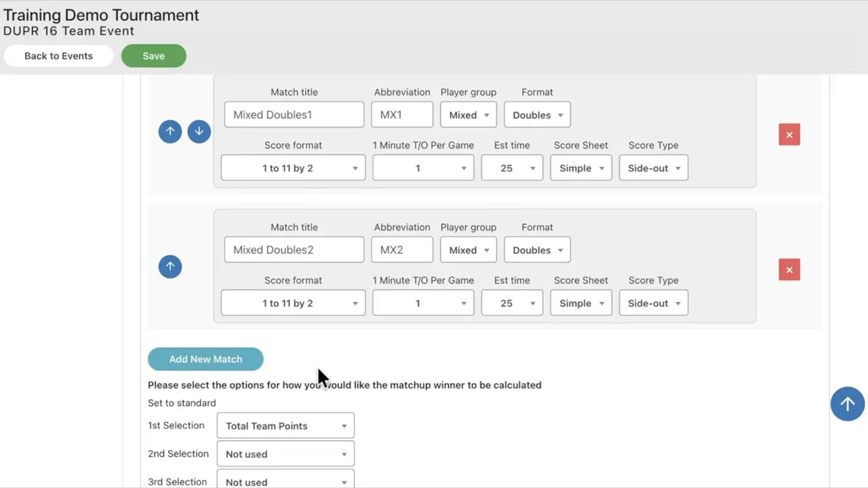Open the 1st Selection dropdown
Image resolution: width=868 pixels, height=488 pixels.
(x=285, y=426)
